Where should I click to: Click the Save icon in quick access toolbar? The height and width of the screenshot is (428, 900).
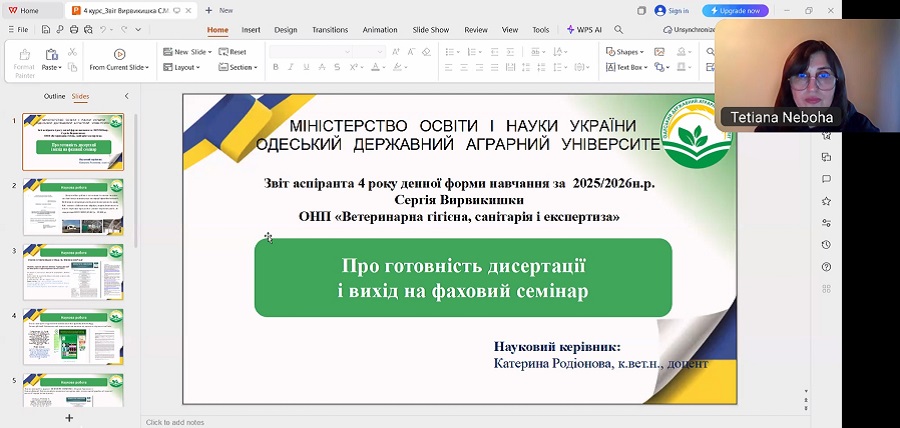[x=47, y=30]
